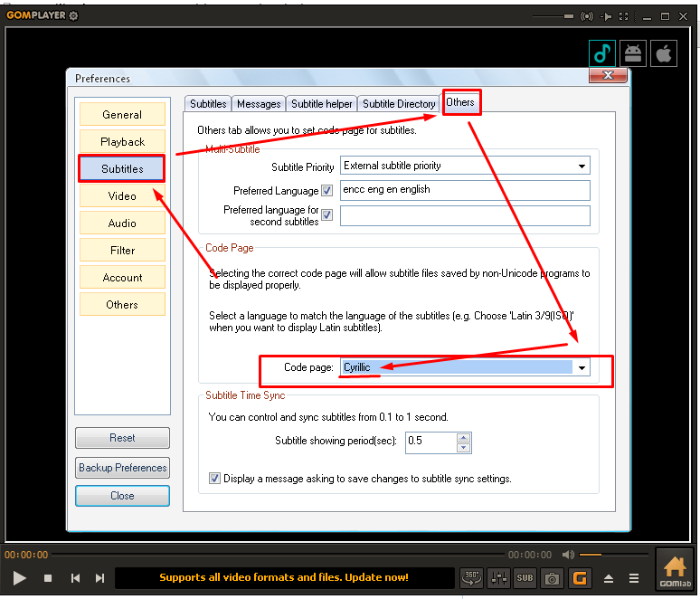Click the playback seek bar

click(278, 555)
